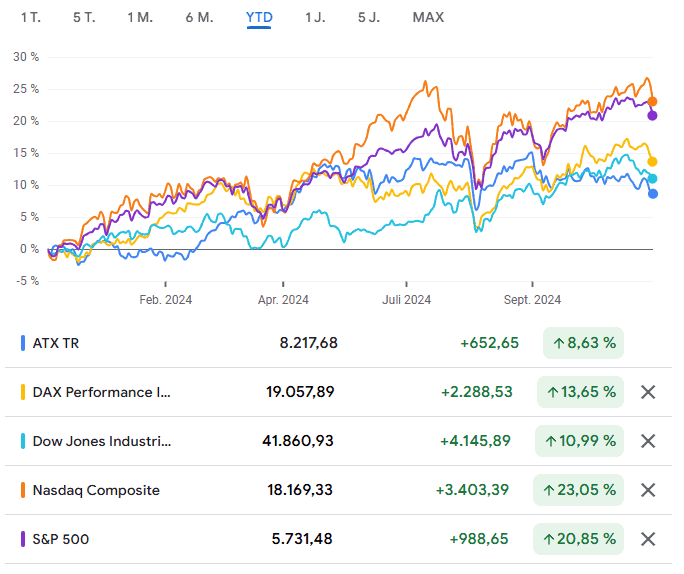Open Nasdaq Composite index row

96,490
